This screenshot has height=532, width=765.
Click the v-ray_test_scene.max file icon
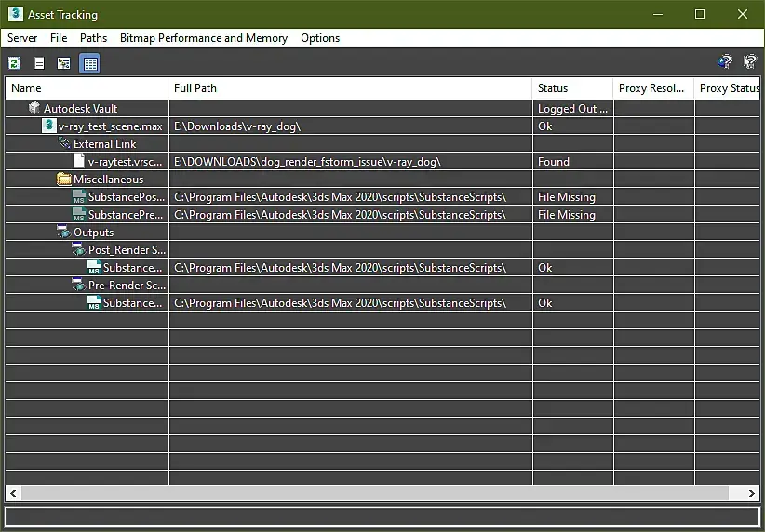(48, 126)
